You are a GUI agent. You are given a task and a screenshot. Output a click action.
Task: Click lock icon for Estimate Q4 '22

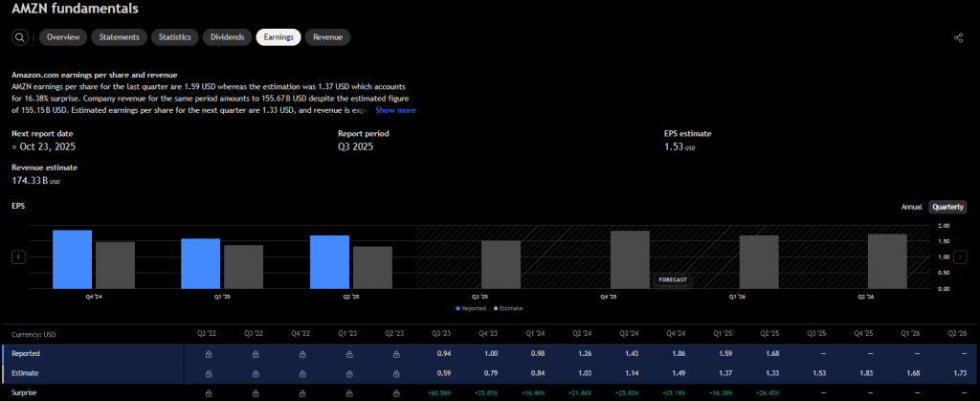pos(302,373)
